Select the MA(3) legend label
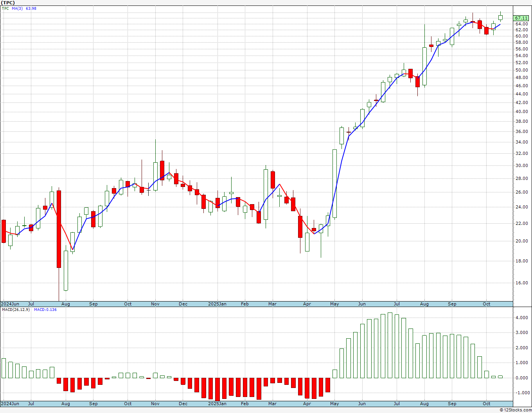532x413 pixels. 17,8
